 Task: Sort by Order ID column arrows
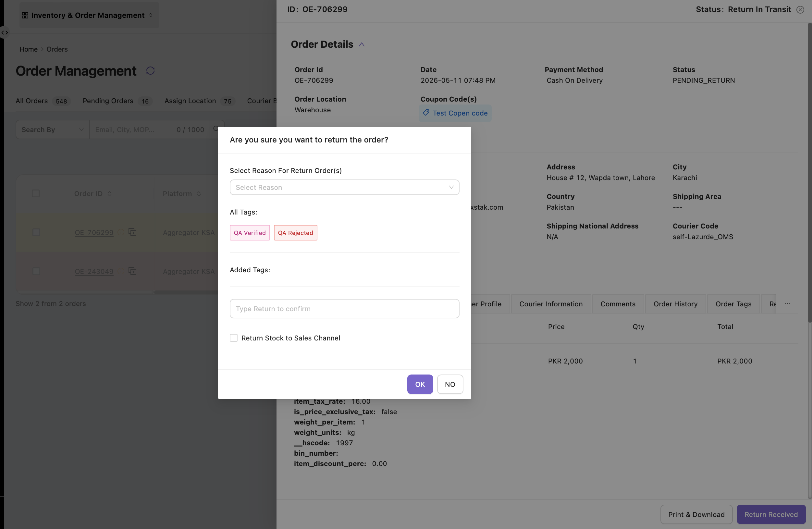point(109,194)
